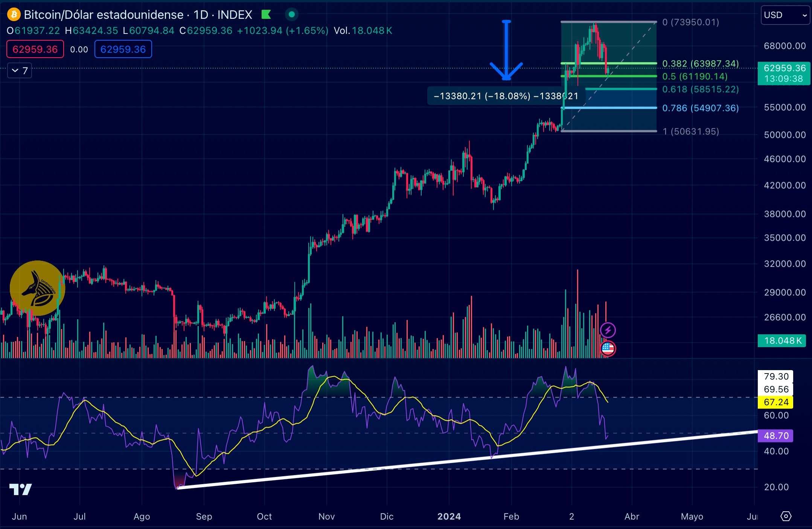Click the 0.618 (58515.22) Fibonacci level label
Viewport: 812px width, 529px height.
[x=700, y=89]
